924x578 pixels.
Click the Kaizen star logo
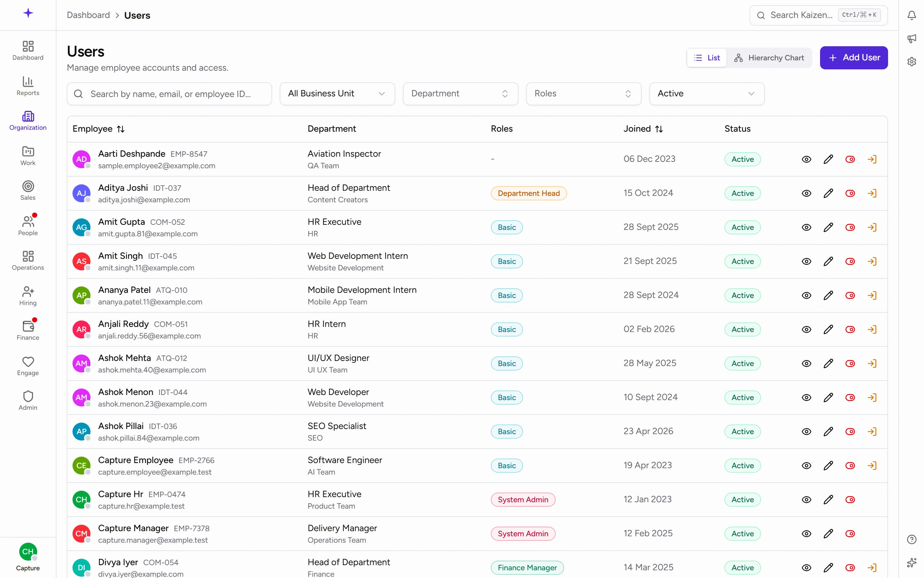28,13
